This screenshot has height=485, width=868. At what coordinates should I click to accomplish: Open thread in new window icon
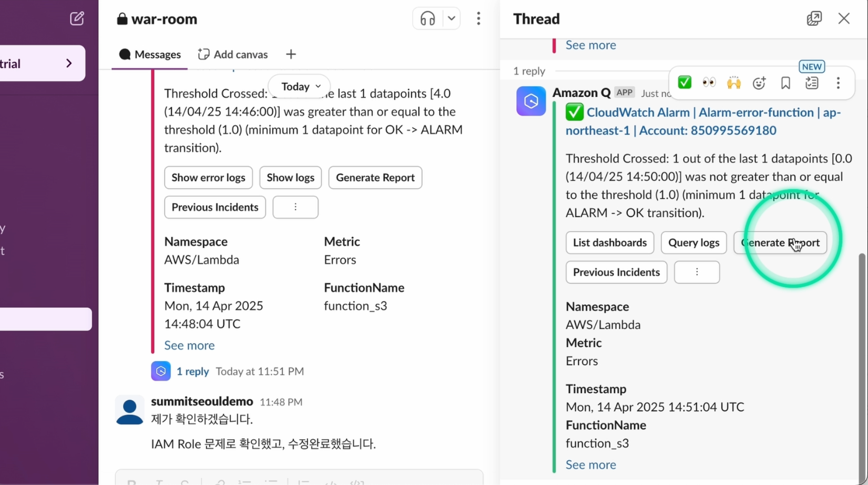pyautogui.click(x=814, y=18)
